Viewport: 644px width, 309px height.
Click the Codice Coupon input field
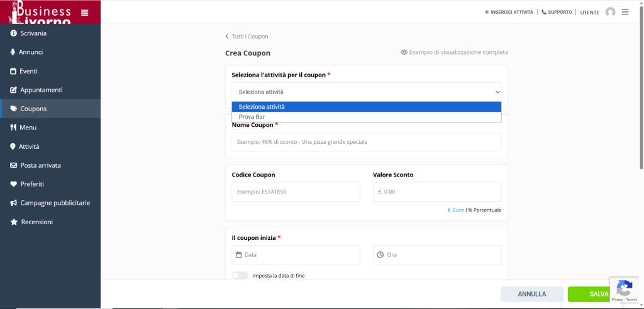pos(296,192)
